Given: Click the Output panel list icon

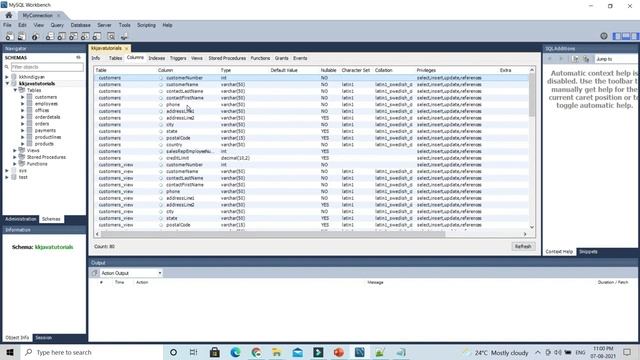Looking at the screenshot, I should click(x=95, y=273).
